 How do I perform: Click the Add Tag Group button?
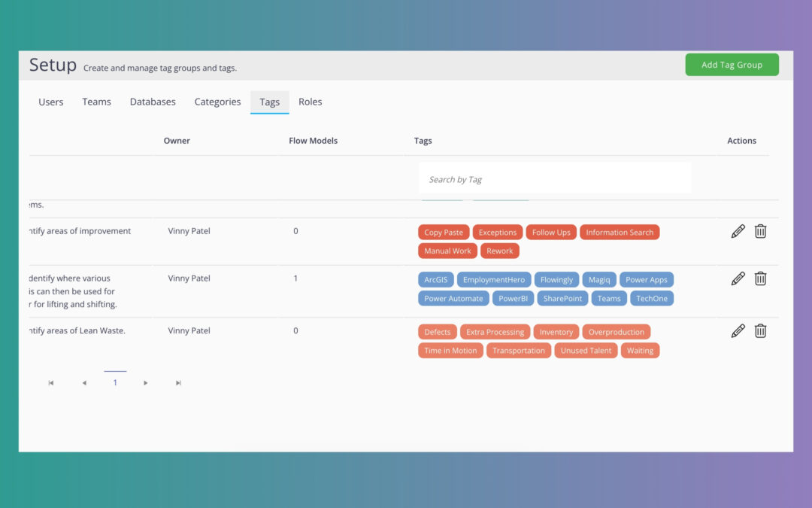point(732,65)
